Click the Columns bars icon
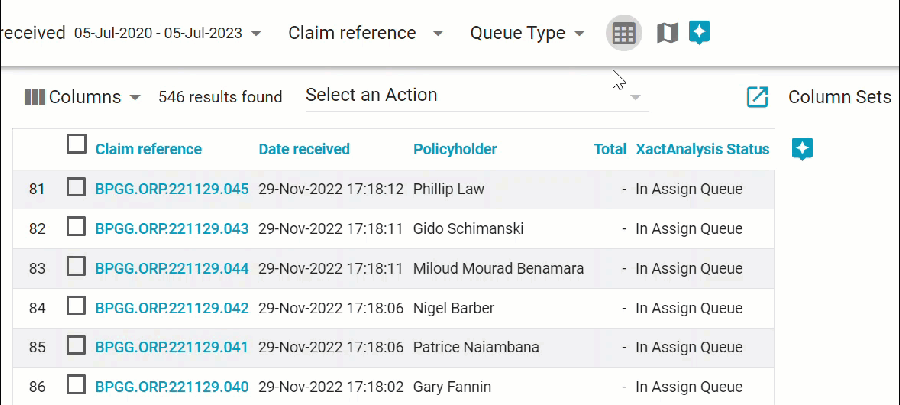This screenshot has width=900, height=405. coord(35,97)
